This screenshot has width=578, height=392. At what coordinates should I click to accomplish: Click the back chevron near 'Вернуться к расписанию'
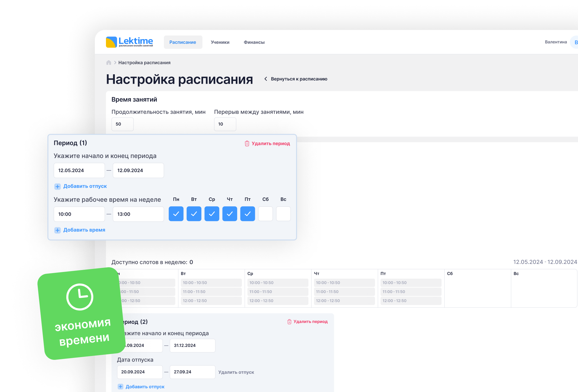[266, 79]
